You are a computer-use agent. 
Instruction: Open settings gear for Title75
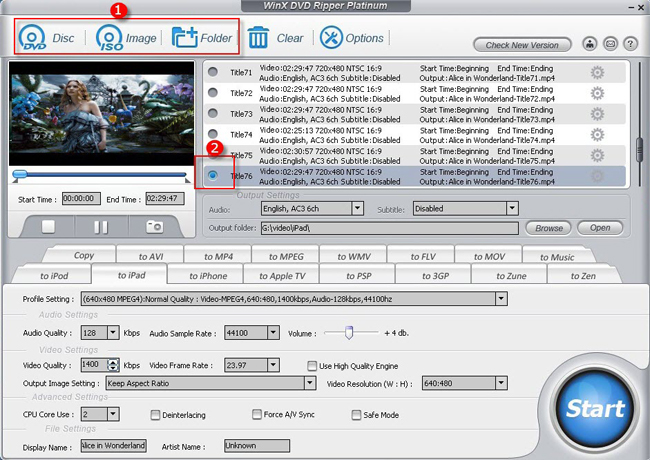coord(597,155)
